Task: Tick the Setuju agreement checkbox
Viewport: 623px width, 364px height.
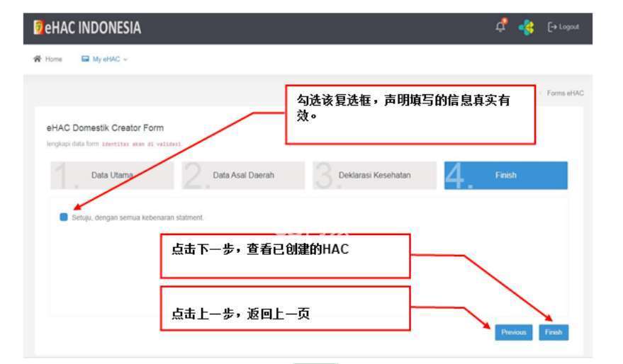Action: (64, 217)
